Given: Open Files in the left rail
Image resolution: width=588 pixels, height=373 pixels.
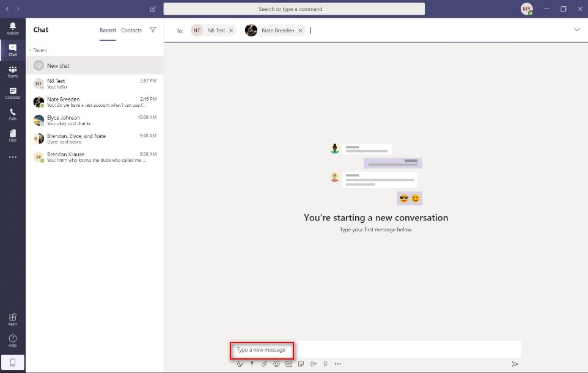Looking at the screenshot, I should [13, 136].
